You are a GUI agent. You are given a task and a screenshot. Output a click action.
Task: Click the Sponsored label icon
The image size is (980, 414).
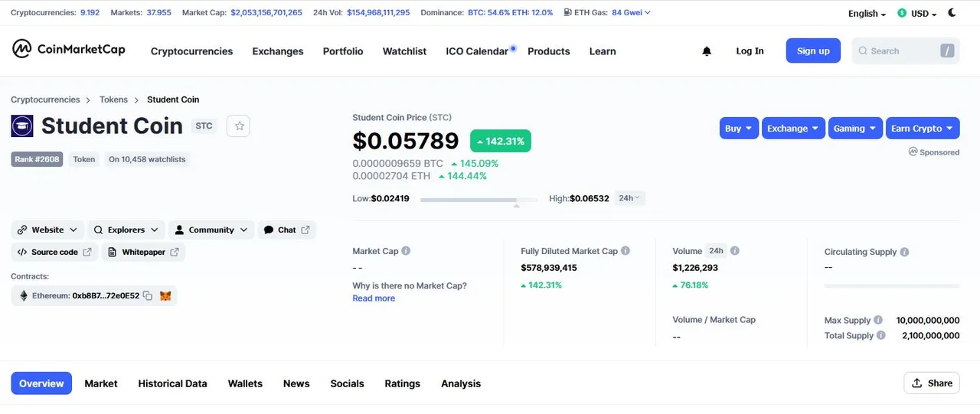point(913,152)
